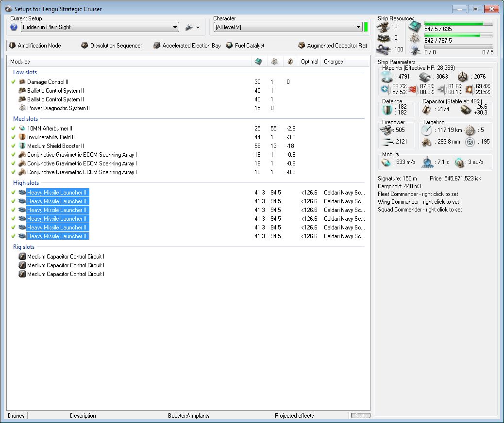Toggle the Damage Control II active checkmark
Viewport: 504px width, 423px height.
pyautogui.click(x=14, y=82)
